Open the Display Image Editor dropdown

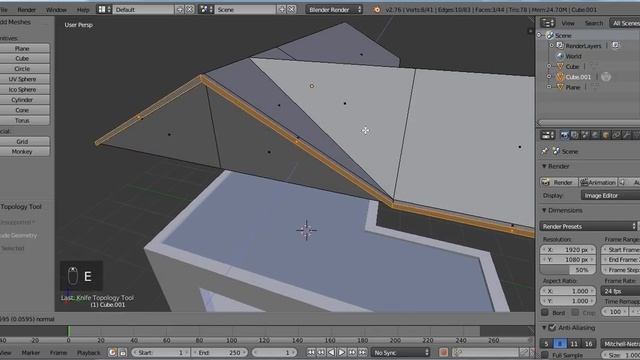(x=610, y=196)
